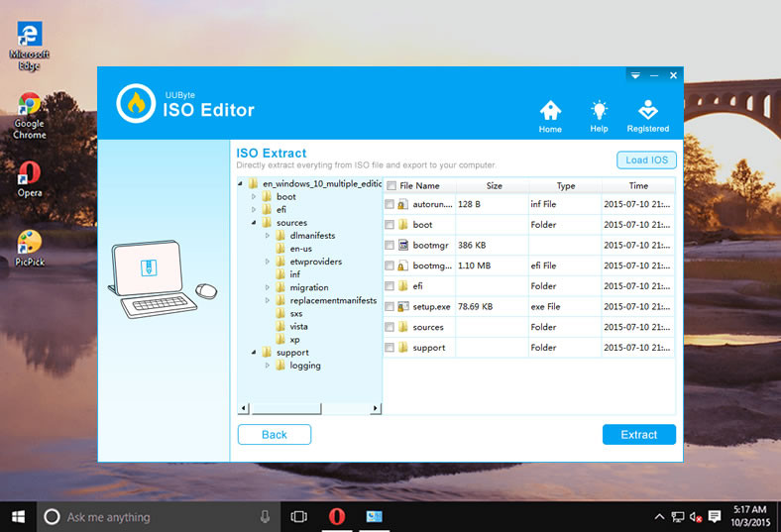Tick the checkbox next to sources folder

pyautogui.click(x=390, y=328)
